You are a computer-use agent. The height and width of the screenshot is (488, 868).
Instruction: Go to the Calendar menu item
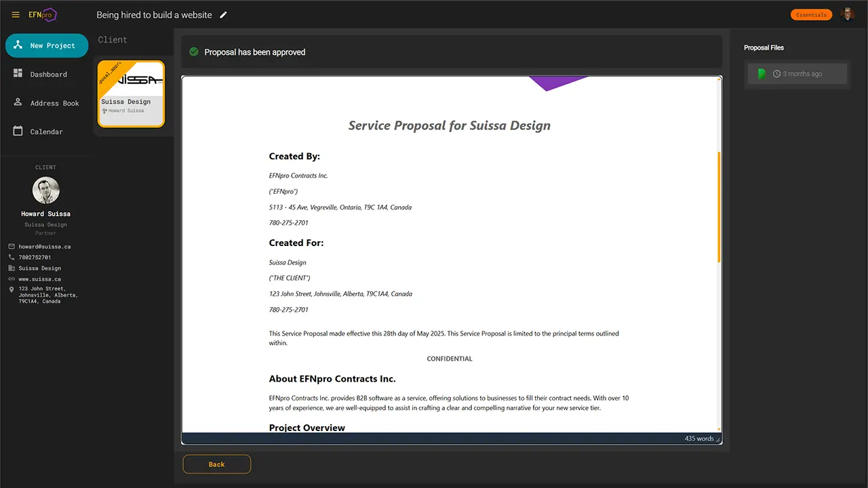pyautogui.click(x=46, y=131)
